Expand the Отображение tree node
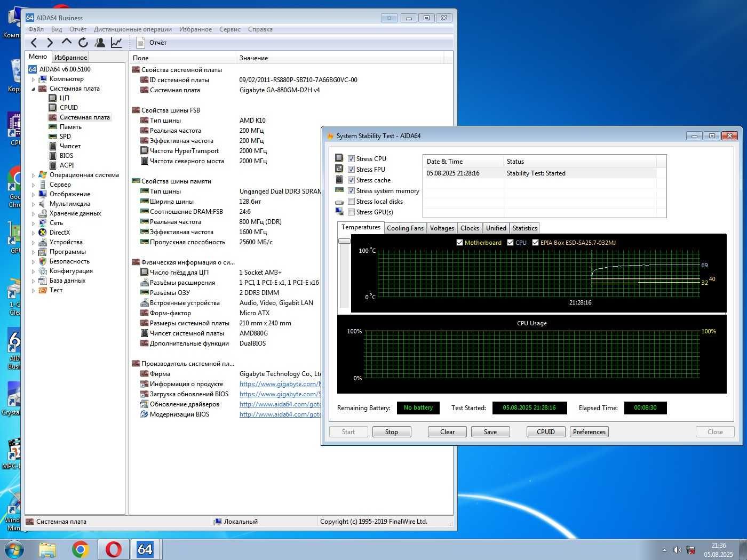Viewport: 747px width, 560px height. 33,195
